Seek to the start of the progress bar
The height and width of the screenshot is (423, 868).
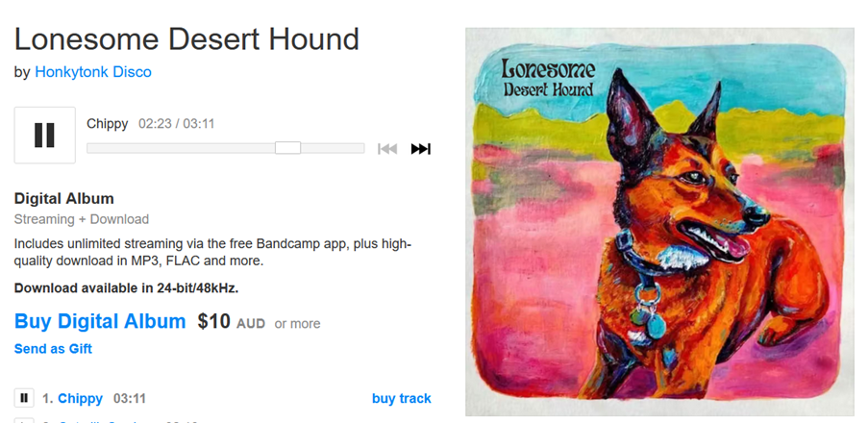point(90,148)
